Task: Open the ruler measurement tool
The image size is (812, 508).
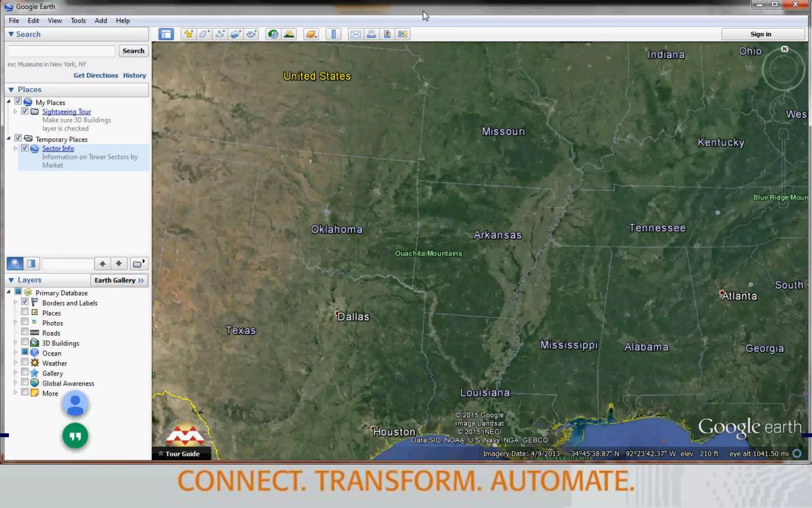Action: click(333, 34)
